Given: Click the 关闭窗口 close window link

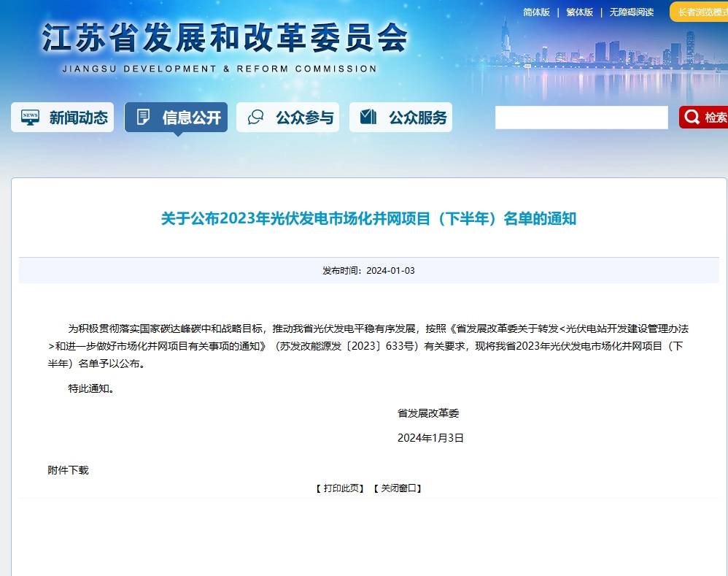Looking at the screenshot, I should 398,488.
